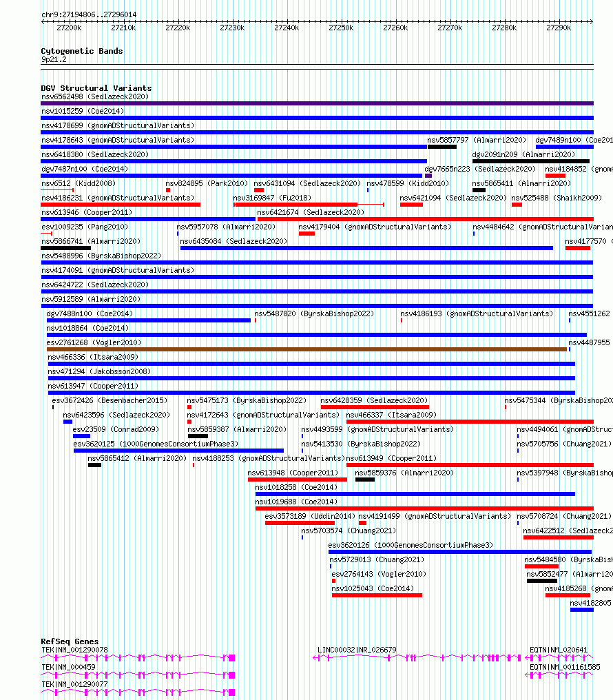Click nsv5866741 (Almarri2020) label
This screenshot has height=700, width=613.
[91, 242]
